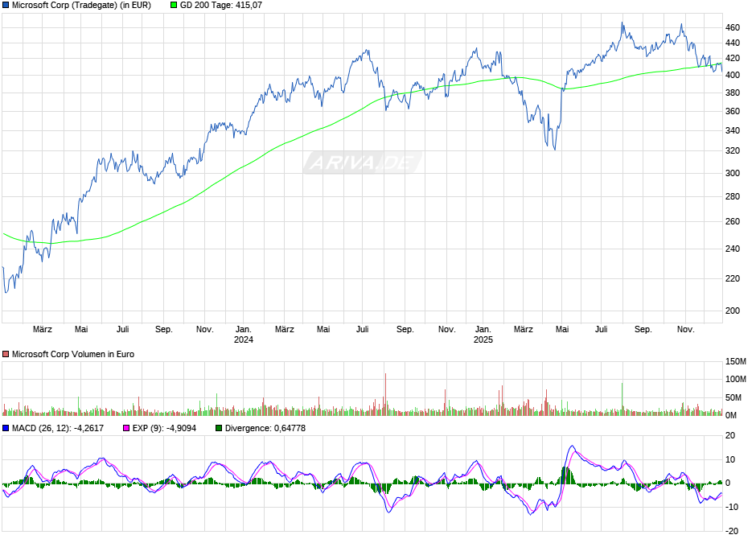Click the MACD axis label 20
This screenshot has width=756, height=539.
coord(731,436)
